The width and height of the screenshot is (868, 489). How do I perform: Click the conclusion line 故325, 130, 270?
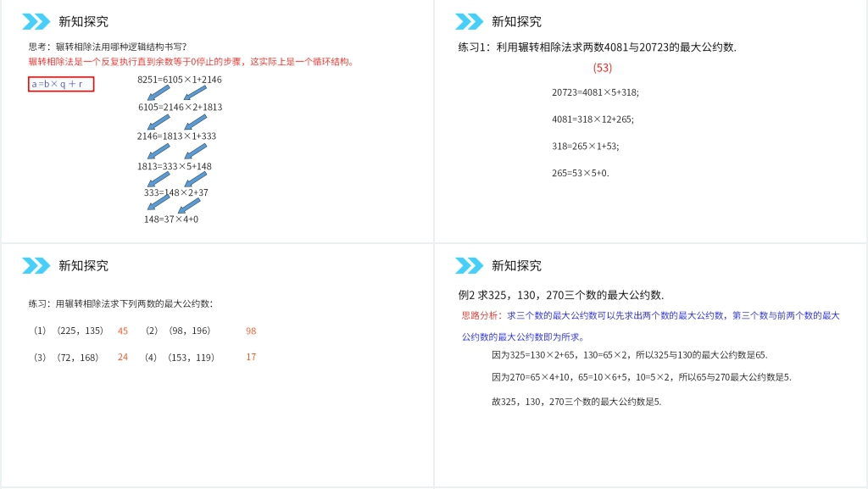click(576, 402)
